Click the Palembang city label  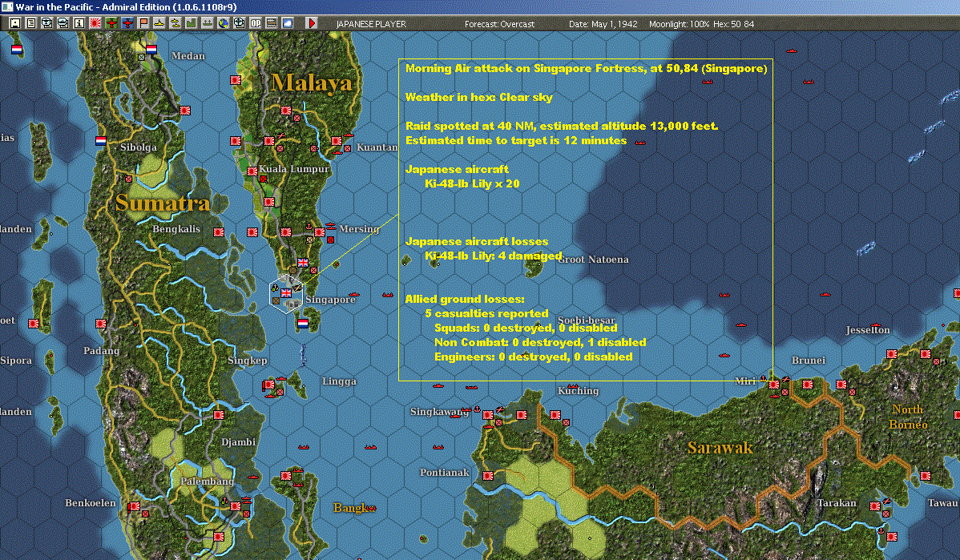pyautogui.click(x=207, y=481)
